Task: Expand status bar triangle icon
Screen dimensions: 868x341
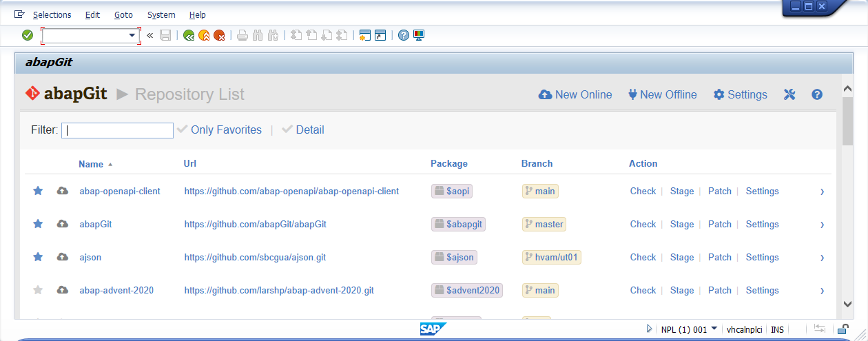Action: pos(649,329)
